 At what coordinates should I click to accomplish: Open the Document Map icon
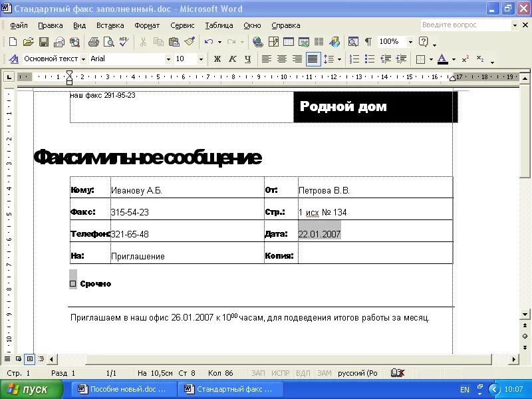(353, 42)
